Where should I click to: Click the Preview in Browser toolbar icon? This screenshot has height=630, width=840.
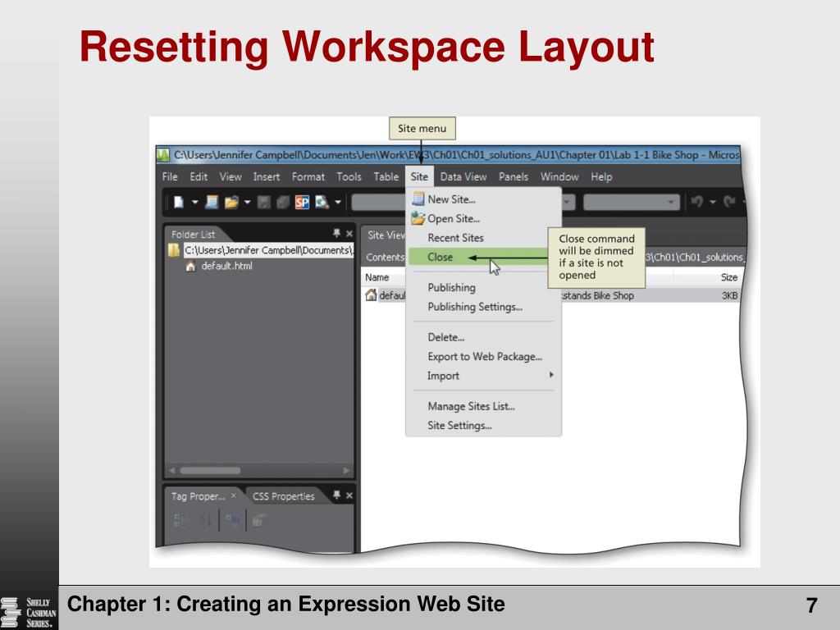click(322, 203)
